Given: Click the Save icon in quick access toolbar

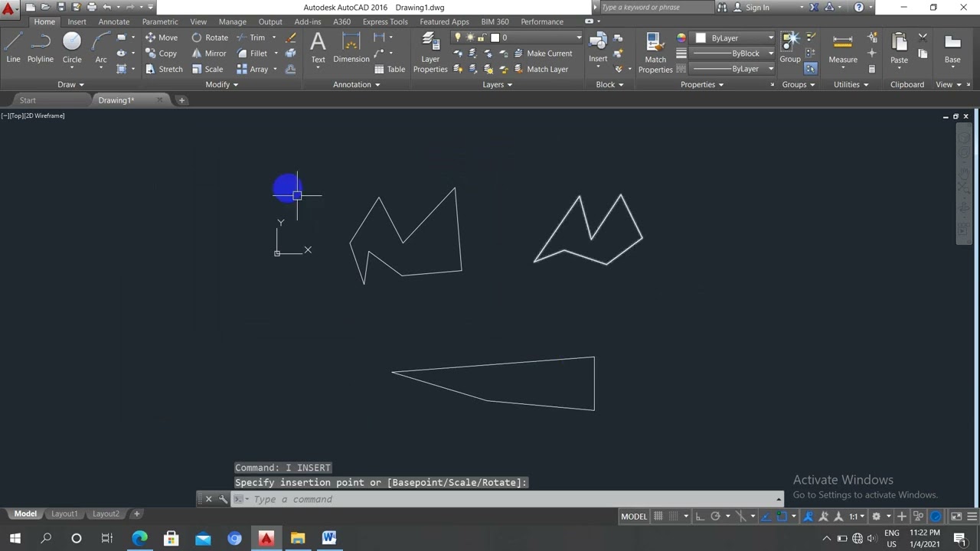Looking at the screenshot, I should coord(60,7).
